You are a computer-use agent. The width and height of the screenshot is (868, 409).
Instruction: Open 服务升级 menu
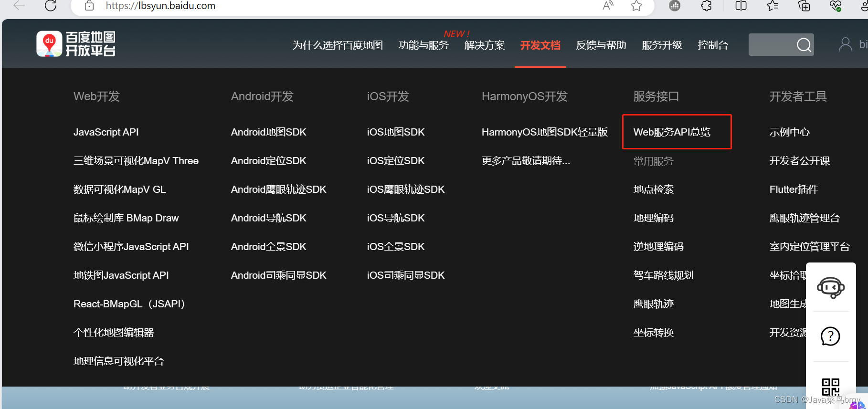click(x=662, y=45)
